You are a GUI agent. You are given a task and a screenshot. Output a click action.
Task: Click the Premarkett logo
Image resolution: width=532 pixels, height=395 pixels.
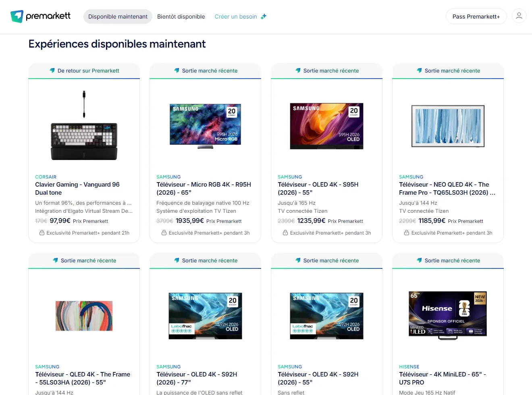(40, 17)
